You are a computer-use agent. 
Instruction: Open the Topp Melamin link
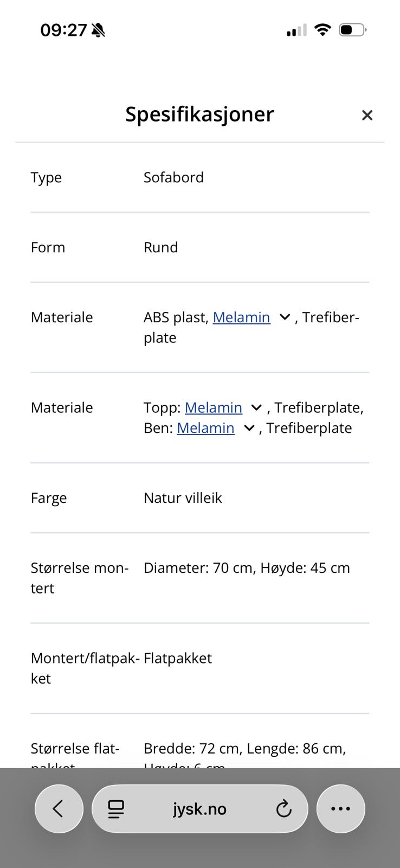coord(214,407)
